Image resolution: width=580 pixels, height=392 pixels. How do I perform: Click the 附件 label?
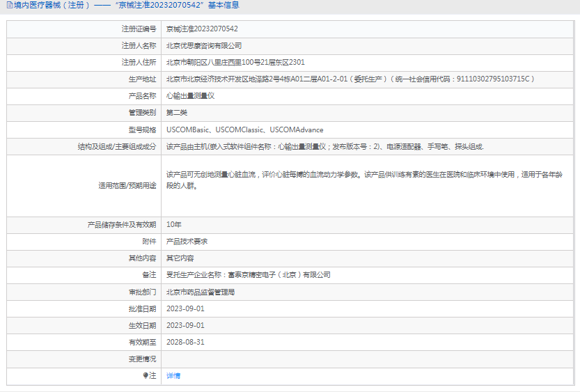point(149,241)
